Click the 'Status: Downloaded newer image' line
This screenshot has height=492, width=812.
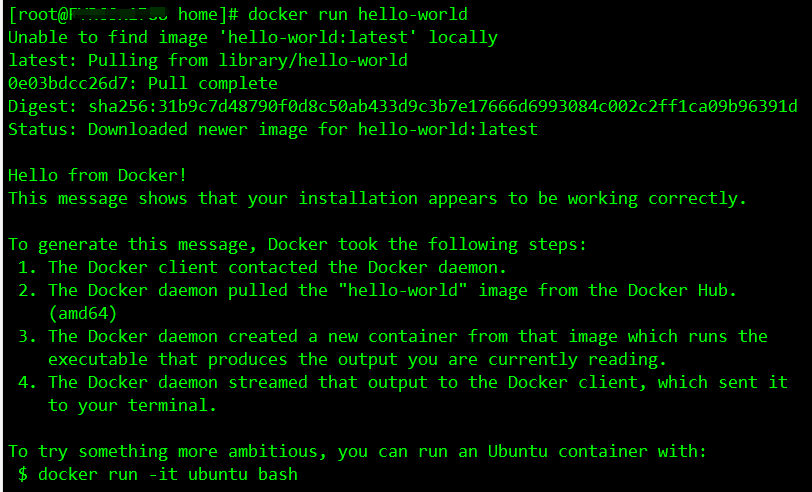[273, 129]
